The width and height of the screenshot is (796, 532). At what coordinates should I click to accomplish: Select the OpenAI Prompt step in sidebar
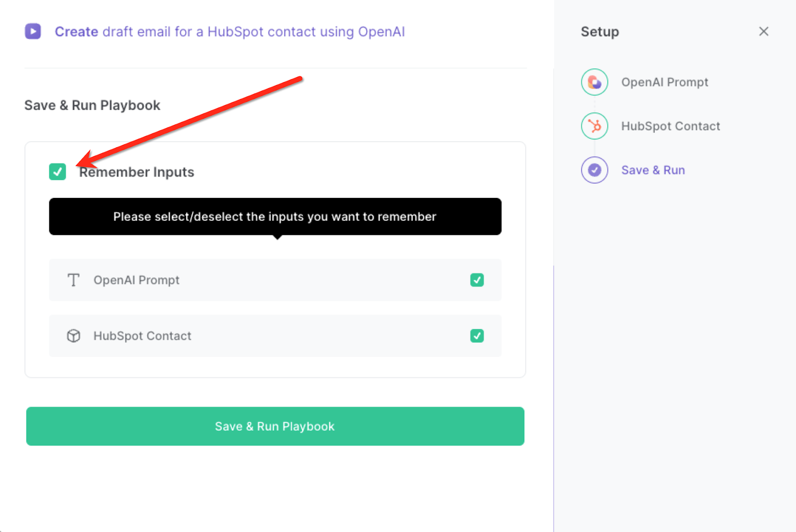coord(665,82)
